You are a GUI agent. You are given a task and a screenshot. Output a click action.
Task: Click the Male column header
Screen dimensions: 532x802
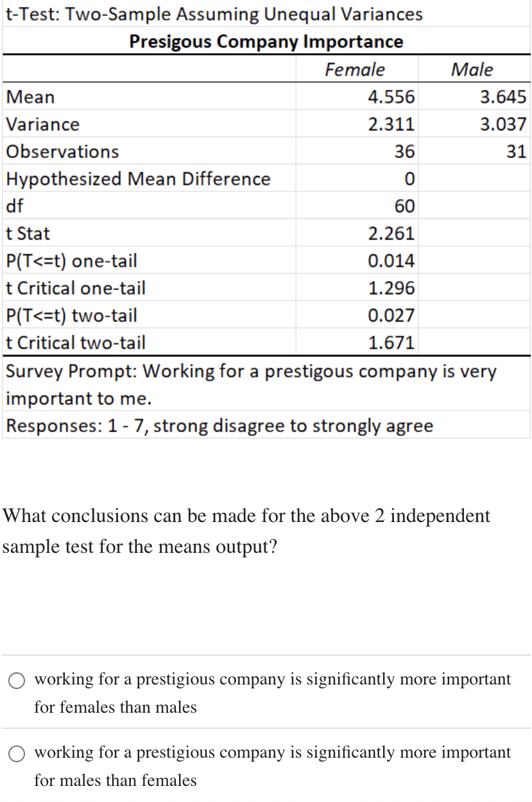click(x=472, y=69)
